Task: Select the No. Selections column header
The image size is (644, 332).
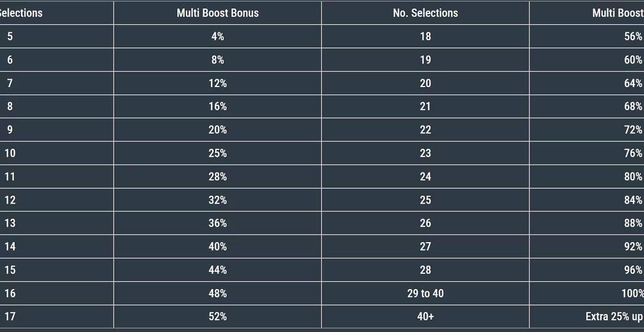Action: click(425, 13)
